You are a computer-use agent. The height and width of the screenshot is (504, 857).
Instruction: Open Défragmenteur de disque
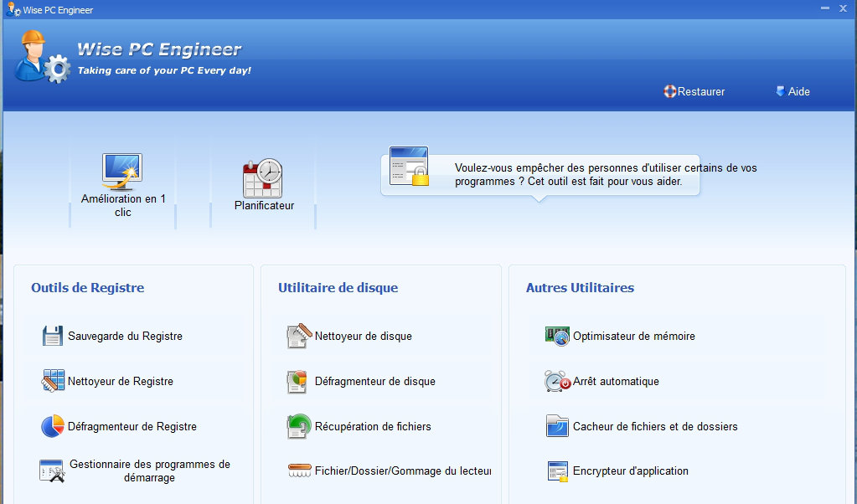click(x=375, y=381)
